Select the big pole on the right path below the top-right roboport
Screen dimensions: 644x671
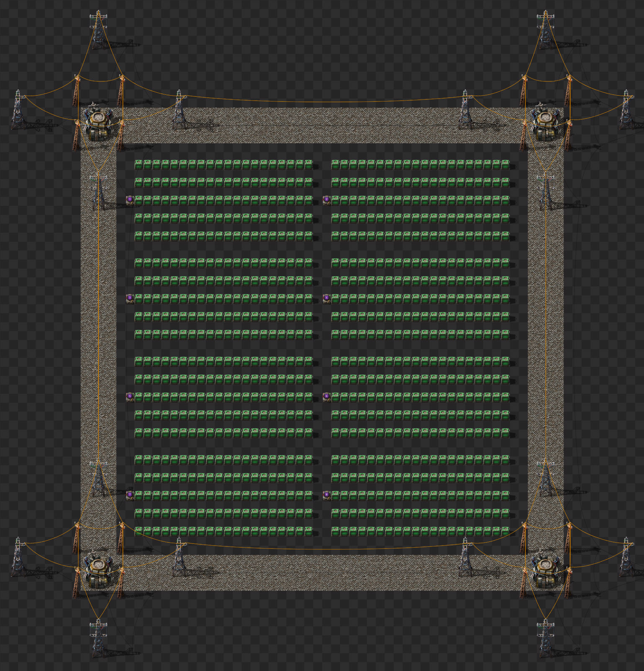coord(545,191)
